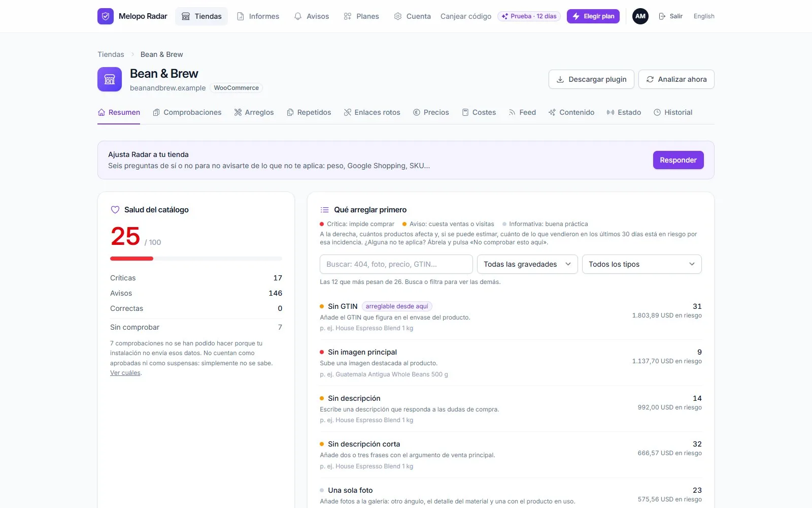The height and width of the screenshot is (508, 812).
Task: Click the Bean & Brew store icon
Action: coord(110,79)
